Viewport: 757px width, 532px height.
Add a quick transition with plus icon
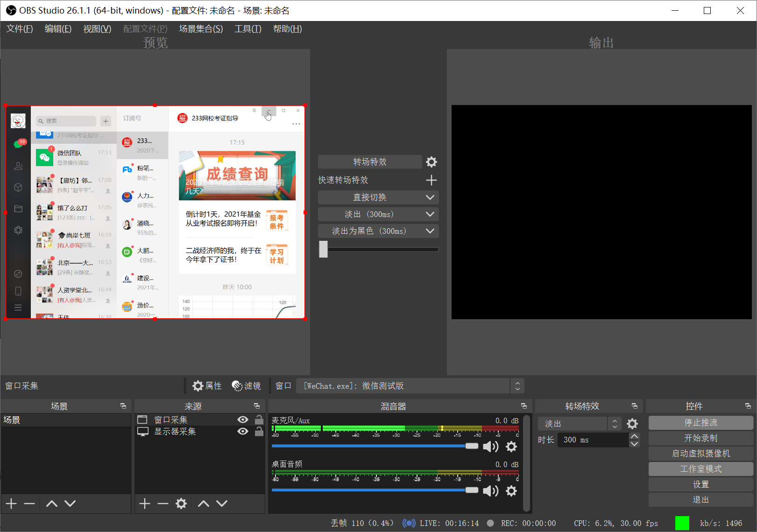click(x=432, y=180)
